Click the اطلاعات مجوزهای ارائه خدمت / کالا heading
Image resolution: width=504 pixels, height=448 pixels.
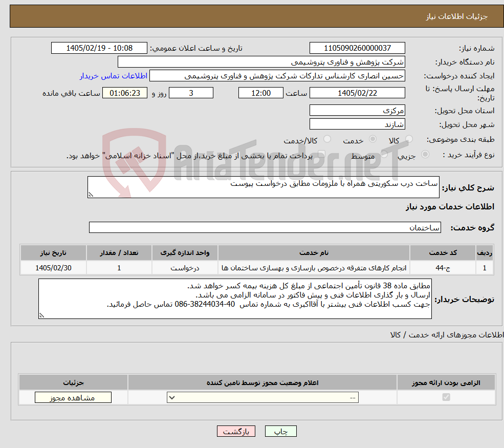point(447,335)
